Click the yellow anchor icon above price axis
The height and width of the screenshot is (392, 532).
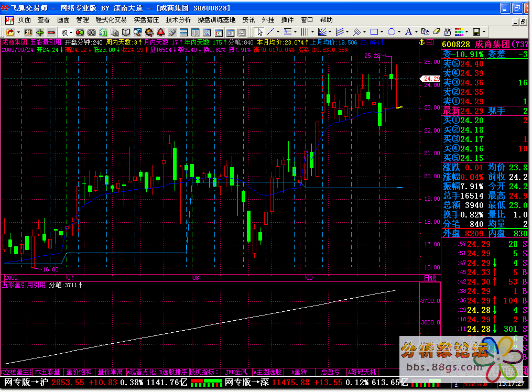pos(422,42)
